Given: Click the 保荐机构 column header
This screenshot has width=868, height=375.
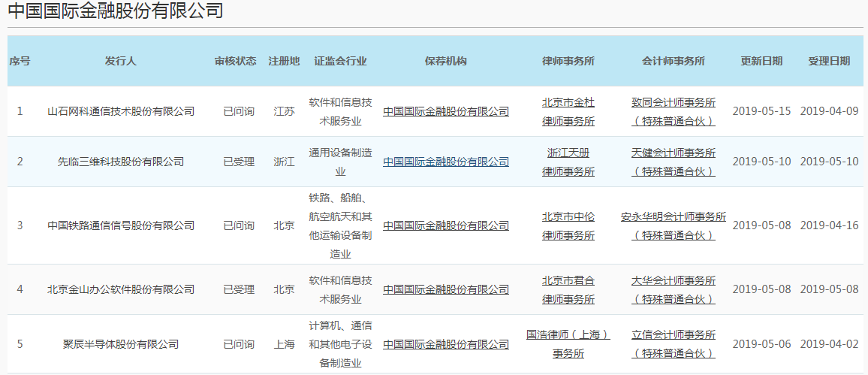Looking at the screenshot, I should [x=445, y=61].
